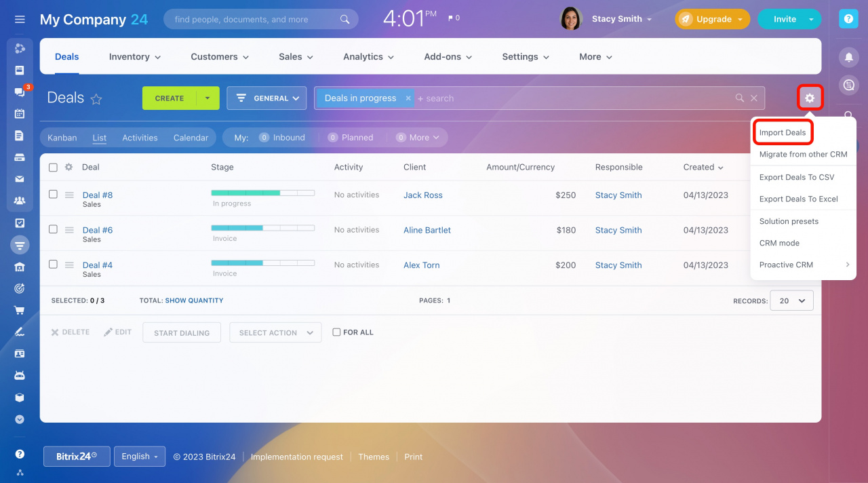This screenshot has width=868, height=483.
Task: Open the chat sidebar icon with badge 3
Action: [20, 92]
